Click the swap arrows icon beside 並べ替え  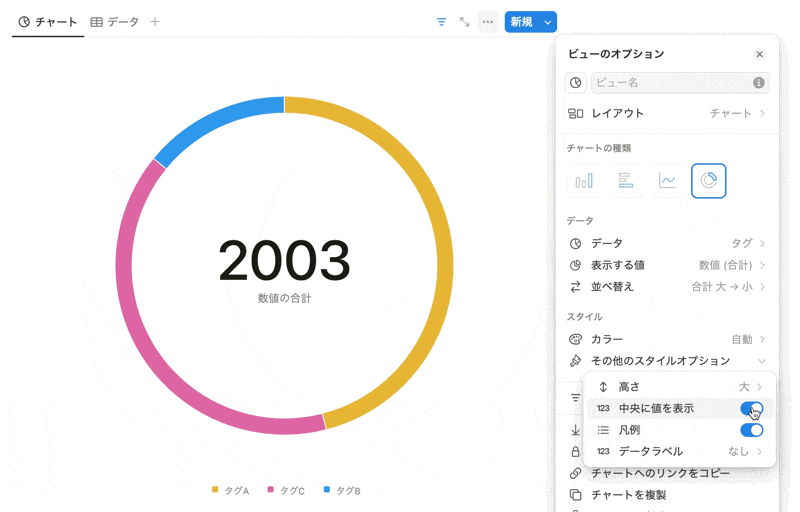point(576,287)
